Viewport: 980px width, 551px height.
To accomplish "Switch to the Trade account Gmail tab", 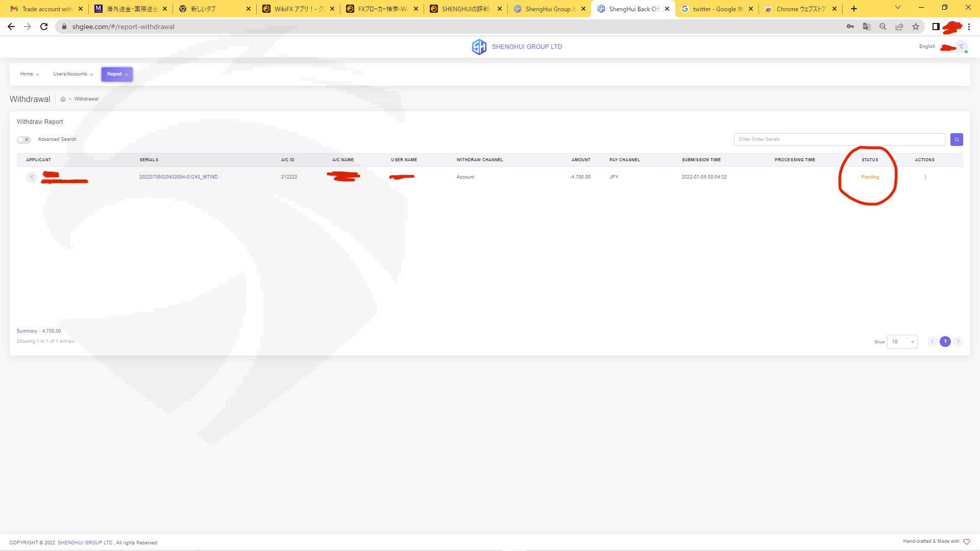I will (46, 9).
